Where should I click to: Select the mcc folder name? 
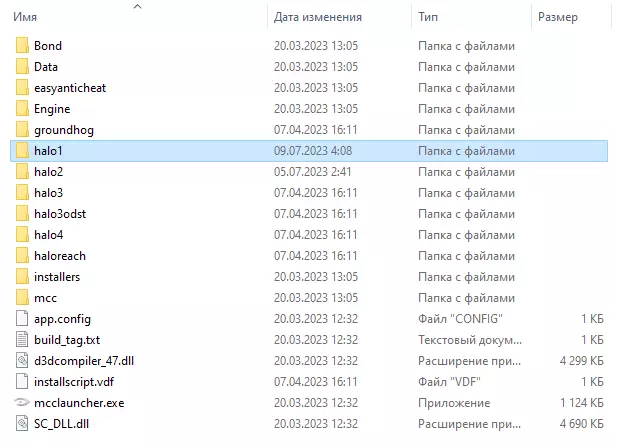(45, 298)
